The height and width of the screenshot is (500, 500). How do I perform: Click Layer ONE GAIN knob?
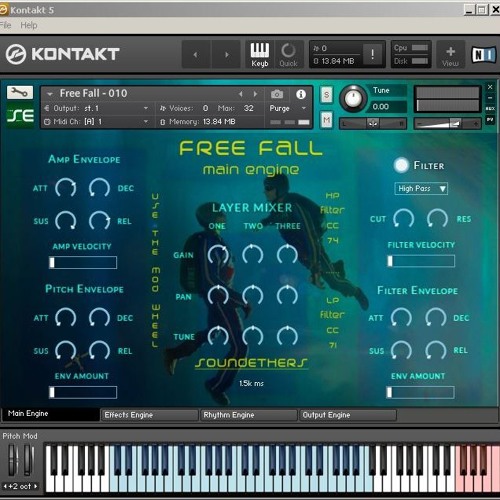point(218,255)
